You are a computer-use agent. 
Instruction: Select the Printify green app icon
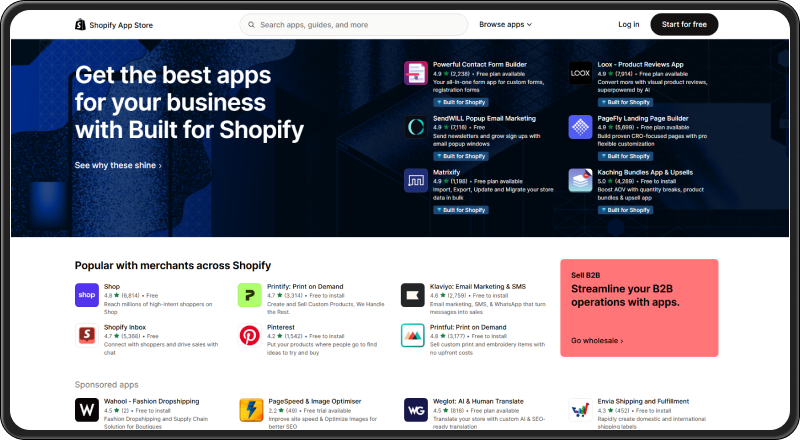tap(249, 295)
